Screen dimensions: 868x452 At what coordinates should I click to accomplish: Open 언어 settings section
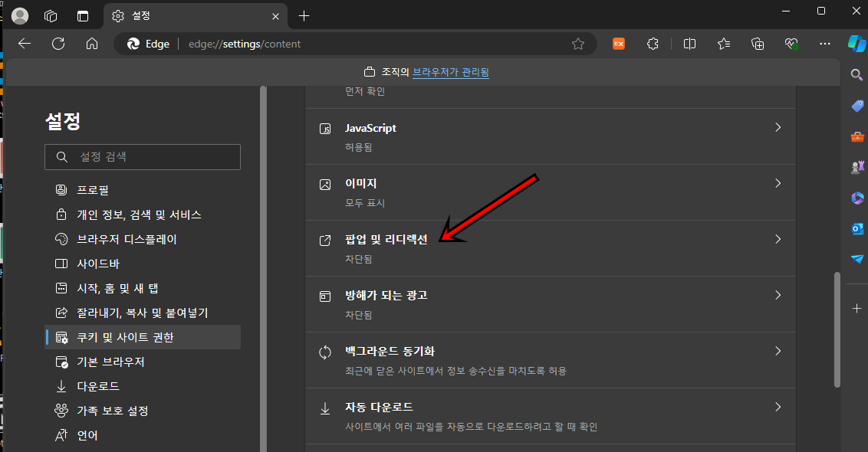[x=143, y=435]
